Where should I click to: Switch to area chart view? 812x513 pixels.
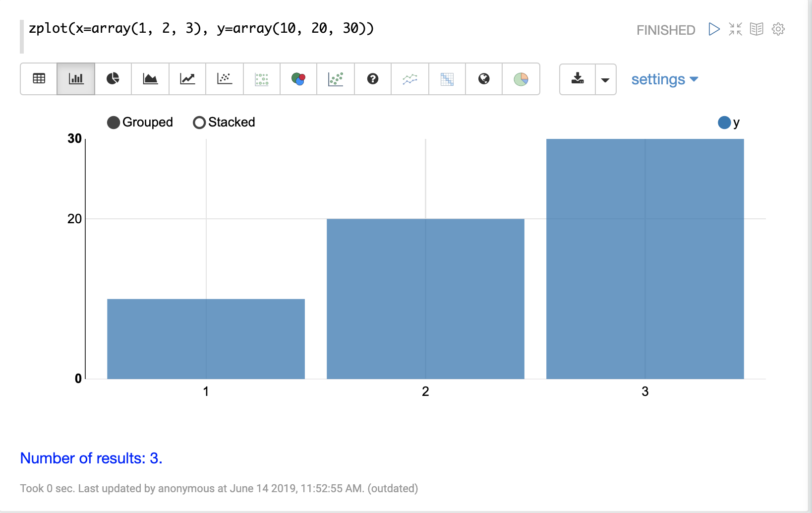(150, 79)
